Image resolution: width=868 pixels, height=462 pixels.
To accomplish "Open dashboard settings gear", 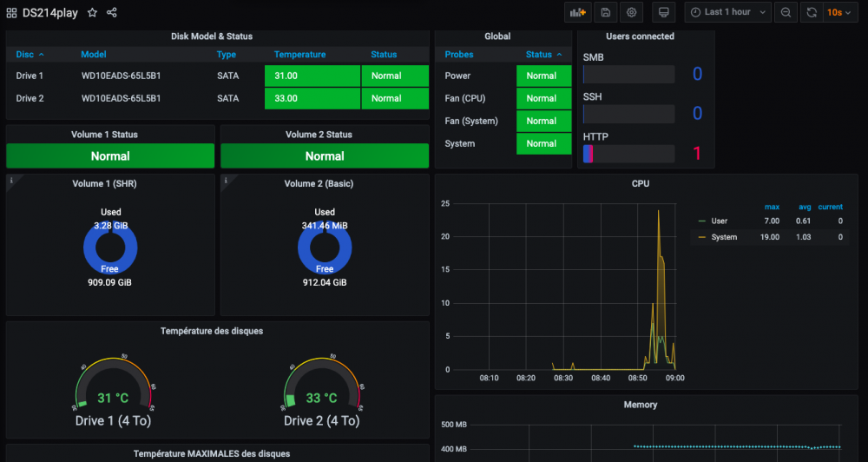I will pos(632,12).
